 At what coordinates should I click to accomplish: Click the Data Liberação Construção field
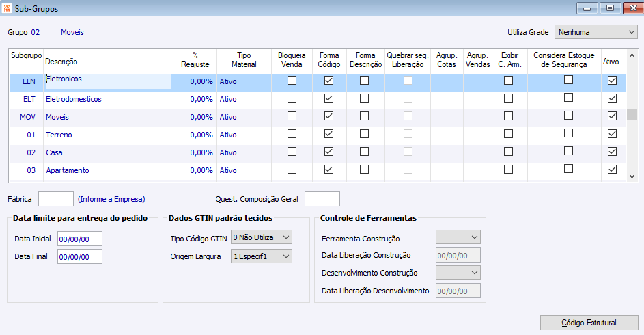pos(458,255)
